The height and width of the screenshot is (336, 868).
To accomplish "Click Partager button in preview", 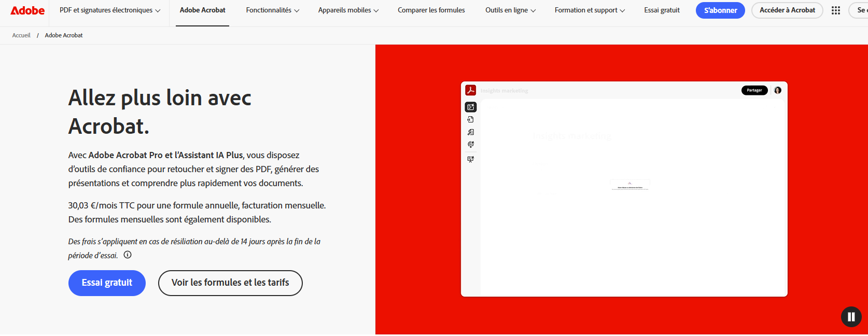I will point(754,90).
